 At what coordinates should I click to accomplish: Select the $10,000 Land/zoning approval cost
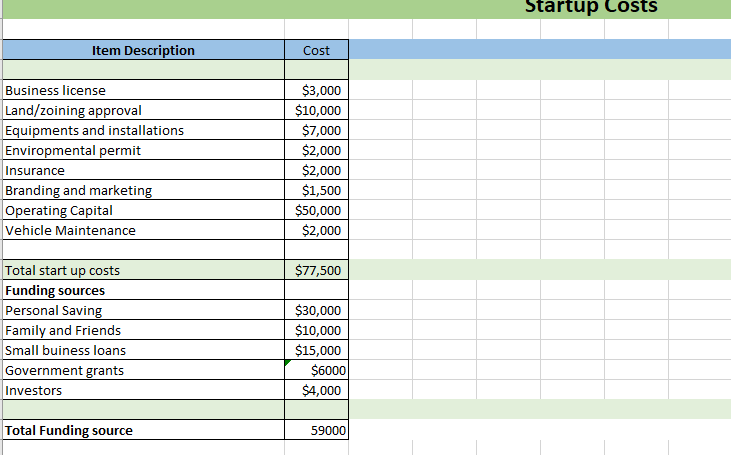tap(318, 110)
